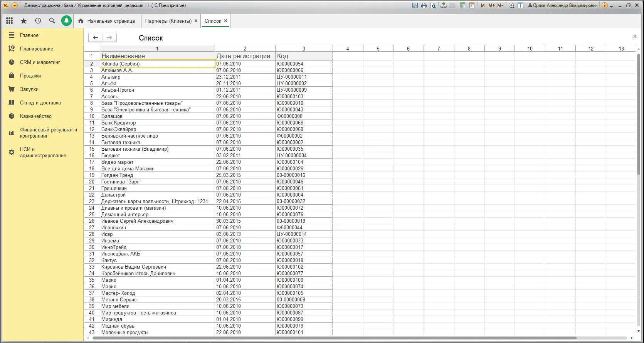Open Склад и доставка section
This screenshot has height=343, width=644.
tap(40, 103)
